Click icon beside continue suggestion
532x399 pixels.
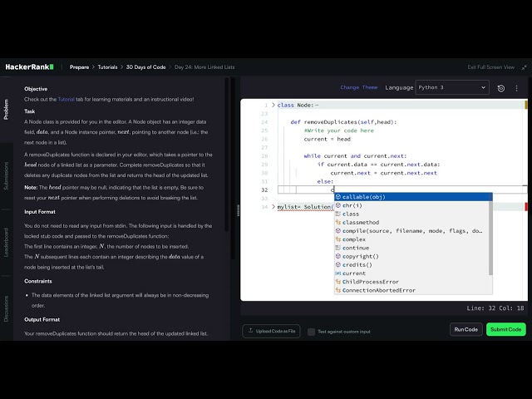pos(338,248)
